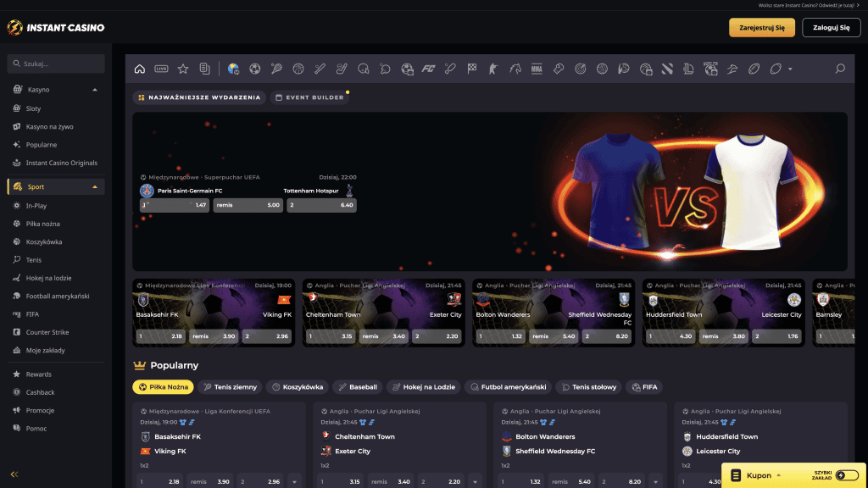The image size is (868, 488).
Task: Select the volleyball sport icon
Action: point(602,69)
